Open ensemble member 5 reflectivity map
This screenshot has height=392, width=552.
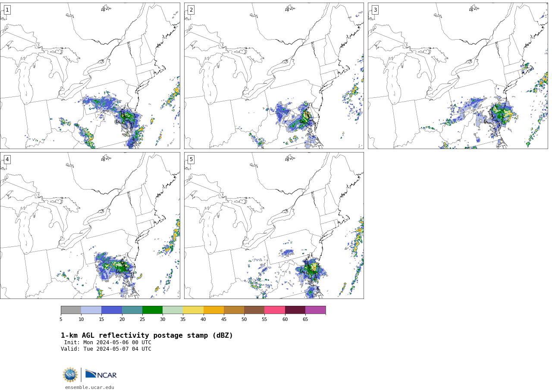pos(274,225)
